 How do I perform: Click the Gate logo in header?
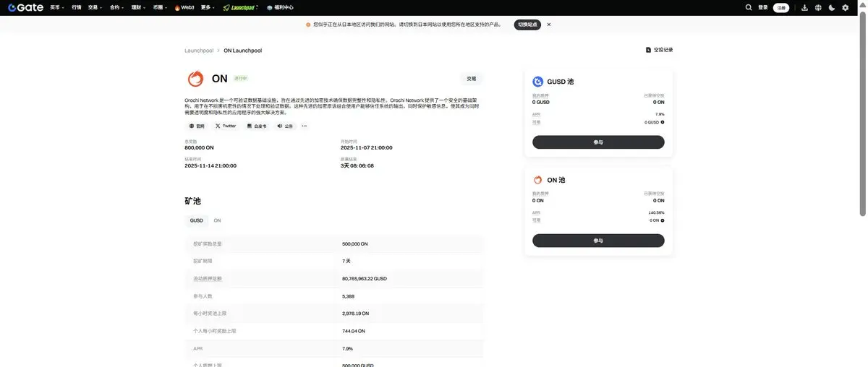tap(26, 7)
